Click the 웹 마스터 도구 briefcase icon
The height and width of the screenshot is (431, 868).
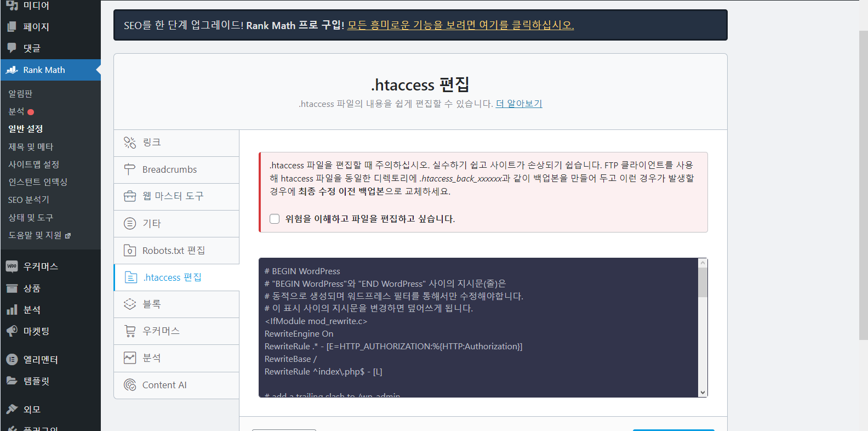(130, 196)
